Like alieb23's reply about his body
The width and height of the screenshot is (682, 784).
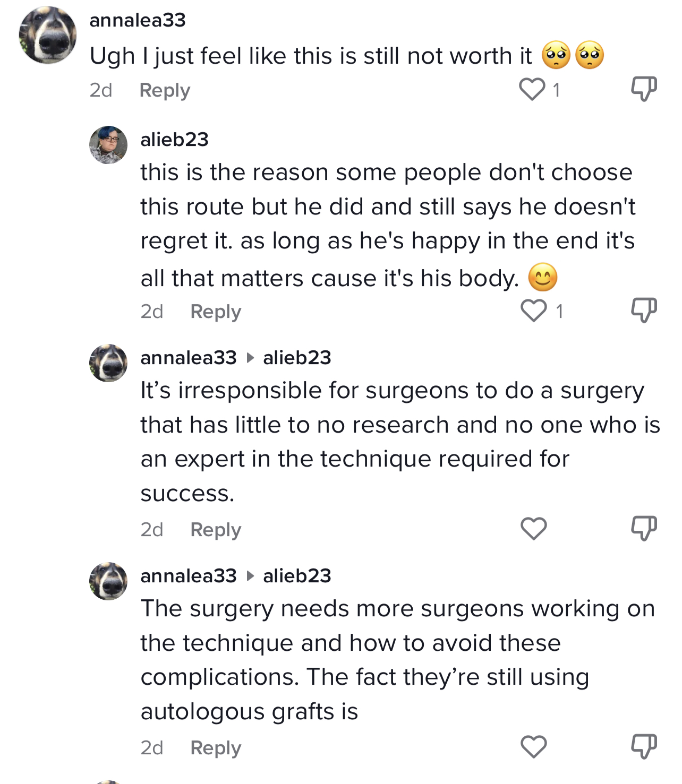coord(534,311)
